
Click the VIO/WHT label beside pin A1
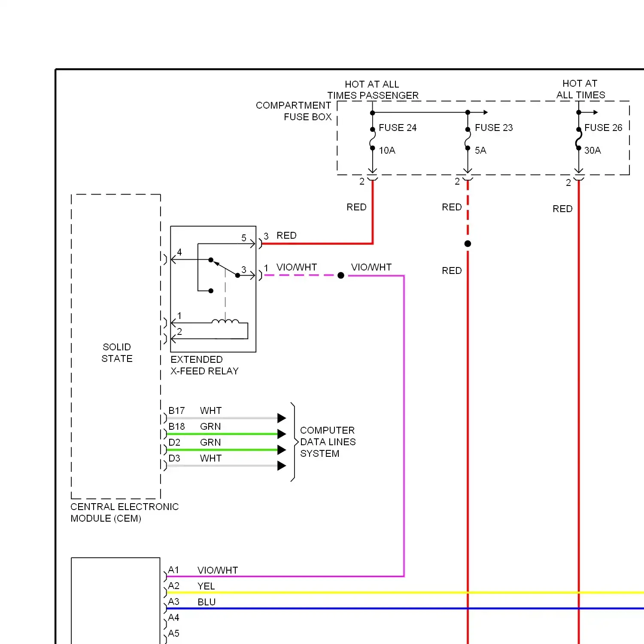(218, 570)
